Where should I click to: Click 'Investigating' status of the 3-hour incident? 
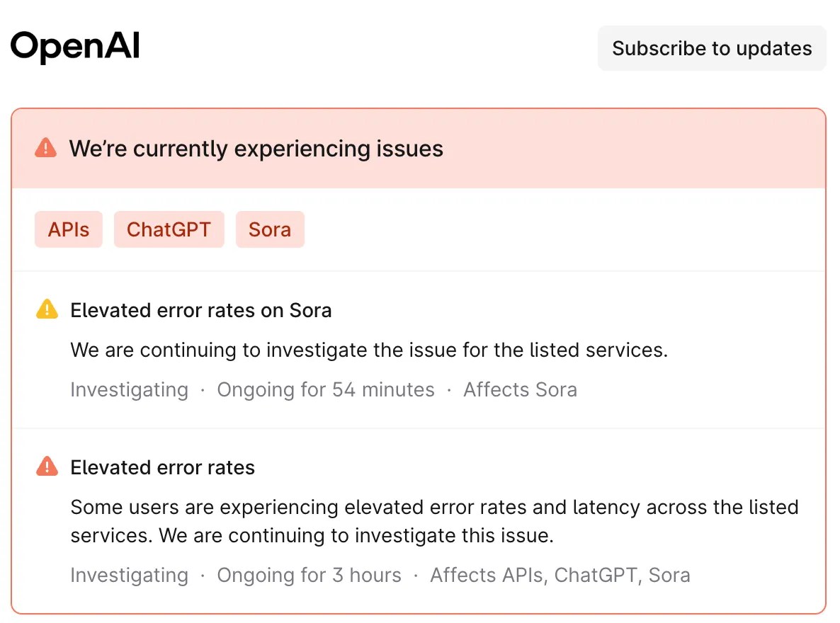click(x=129, y=575)
